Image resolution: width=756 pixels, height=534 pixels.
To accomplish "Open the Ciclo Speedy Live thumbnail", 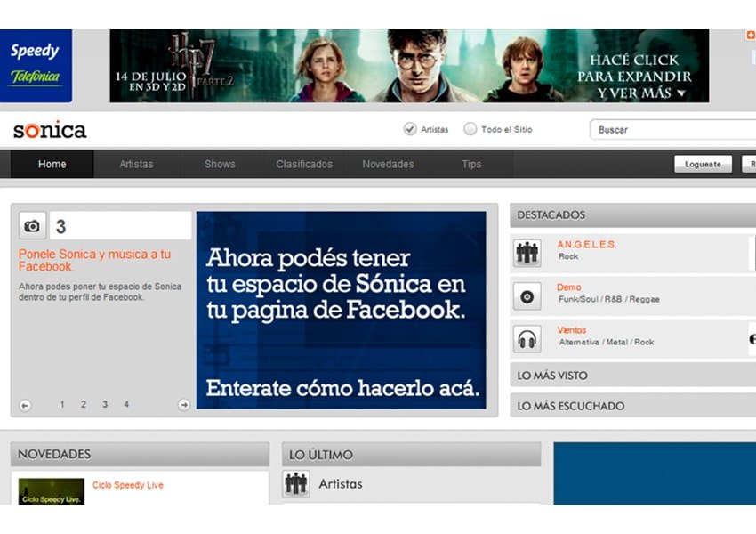I will click(51, 491).
